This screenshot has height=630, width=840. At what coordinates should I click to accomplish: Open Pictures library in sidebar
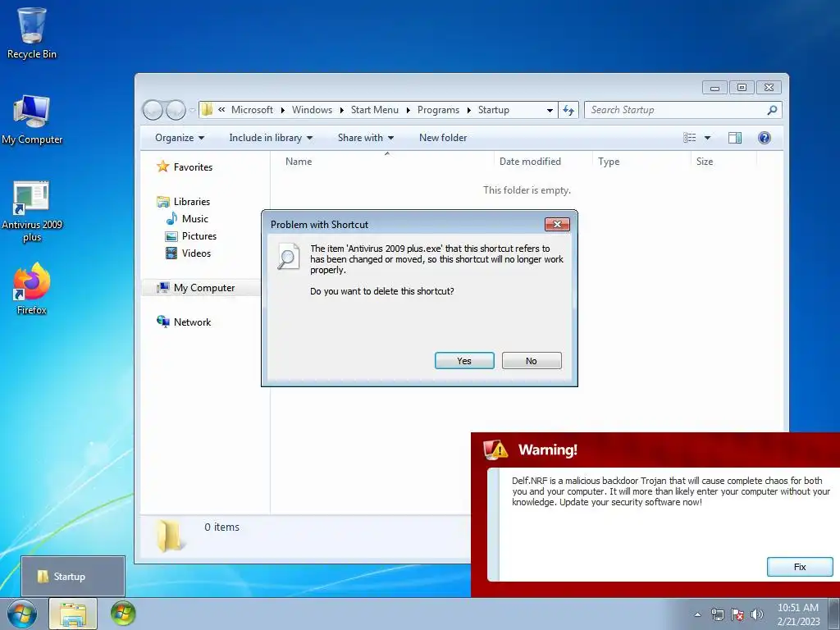point(191,235)
